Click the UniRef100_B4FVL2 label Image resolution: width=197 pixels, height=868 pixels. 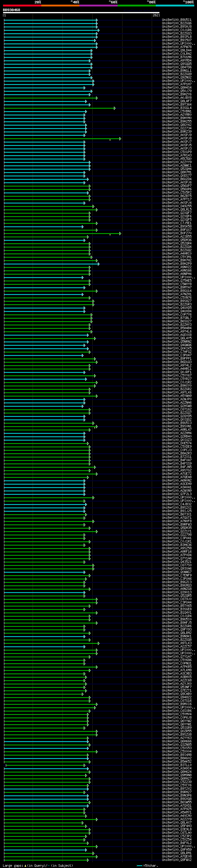pos(176,843)
